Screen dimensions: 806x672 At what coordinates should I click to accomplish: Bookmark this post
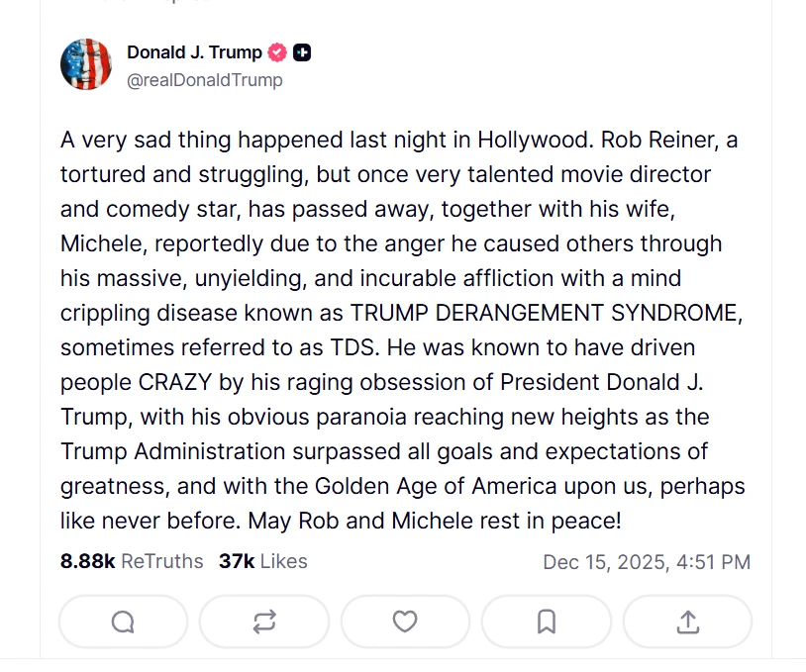pos(546,622)
